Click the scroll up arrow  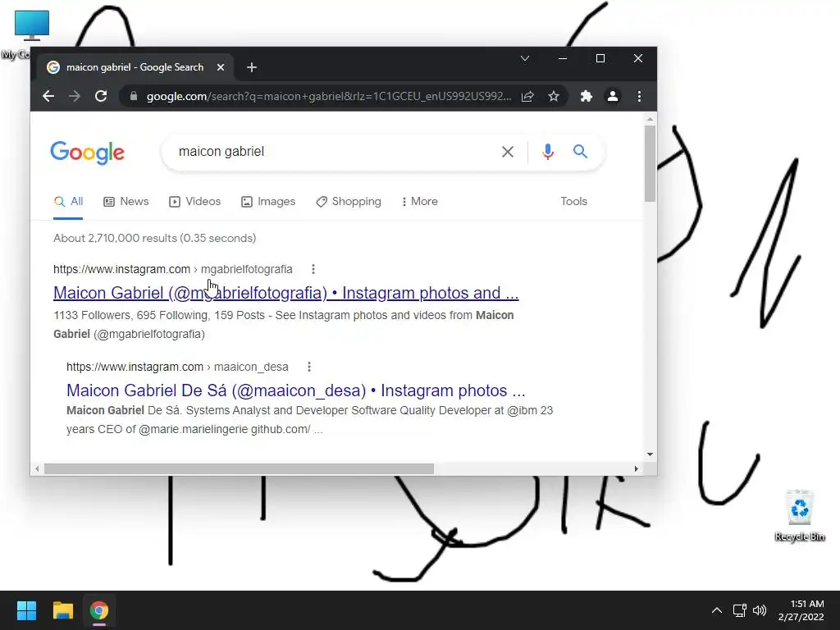point(650,119)
